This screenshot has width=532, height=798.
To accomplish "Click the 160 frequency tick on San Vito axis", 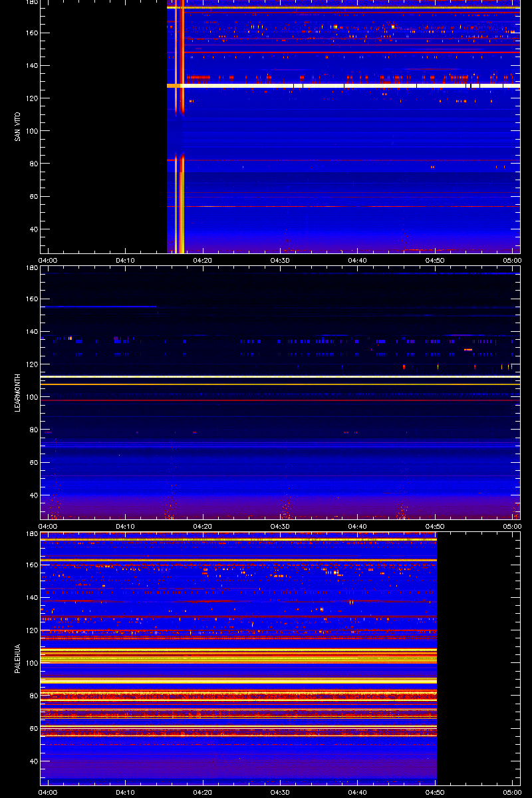I will [31, 33].
